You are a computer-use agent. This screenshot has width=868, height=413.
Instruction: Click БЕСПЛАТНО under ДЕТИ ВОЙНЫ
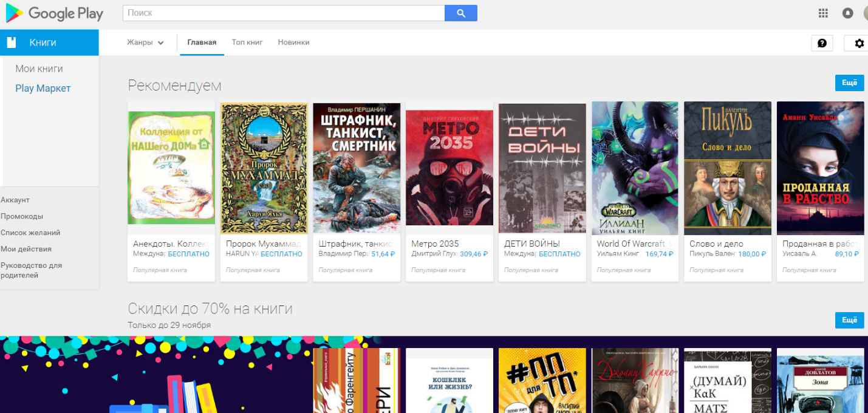[x=559, y=254]
